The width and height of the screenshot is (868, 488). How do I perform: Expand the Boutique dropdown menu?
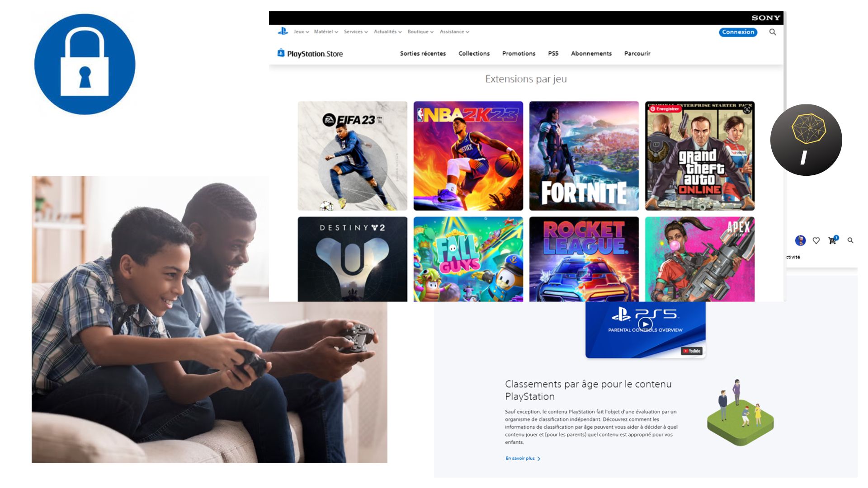click(x=420, y=32)
